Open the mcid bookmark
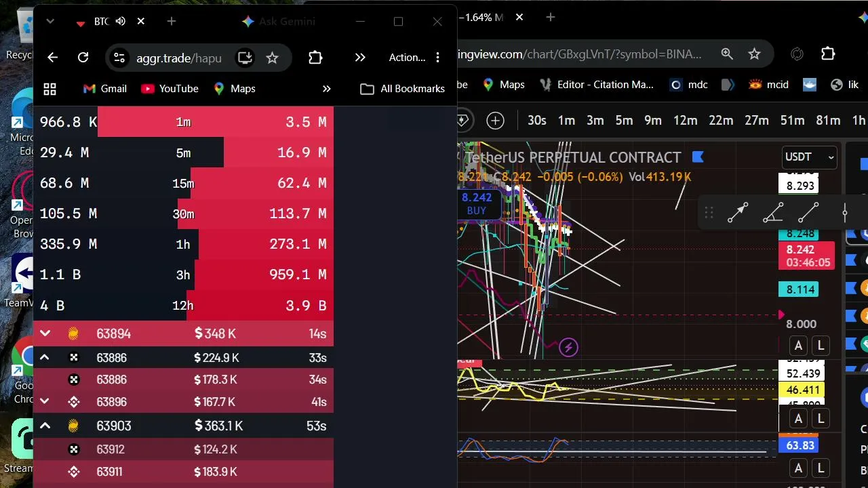The height and width of the screenshot is (488, 868). 768,85
